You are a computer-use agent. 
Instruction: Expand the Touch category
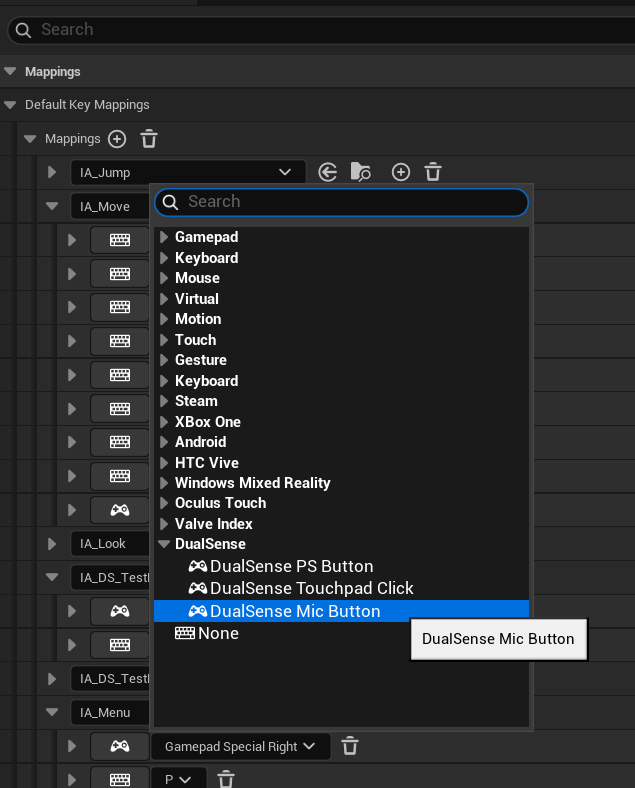pos(164,340)
